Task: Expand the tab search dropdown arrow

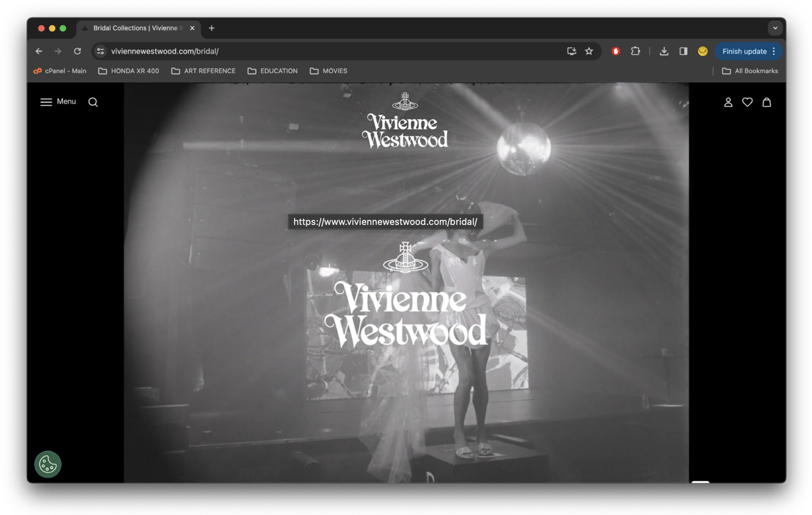Action: click(x=775, y=28)
